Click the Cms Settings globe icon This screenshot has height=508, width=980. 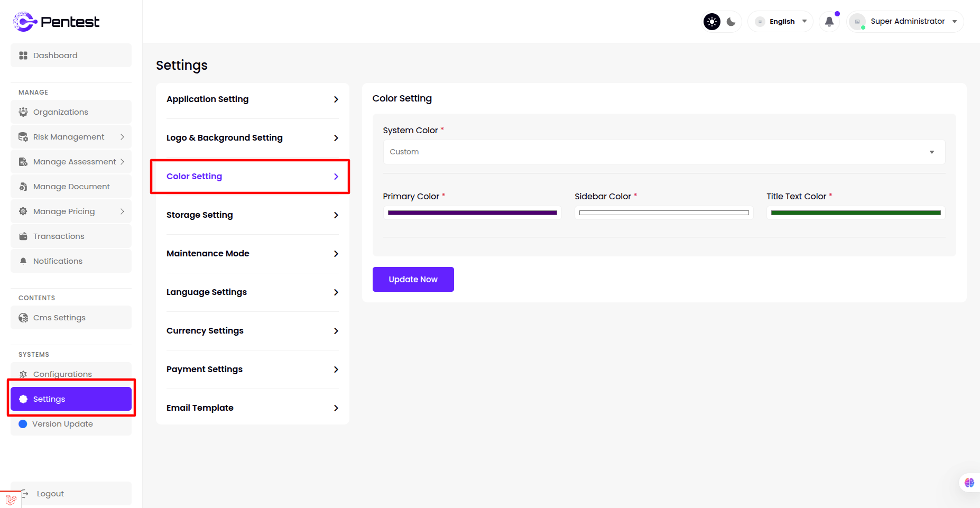[23, 318]
